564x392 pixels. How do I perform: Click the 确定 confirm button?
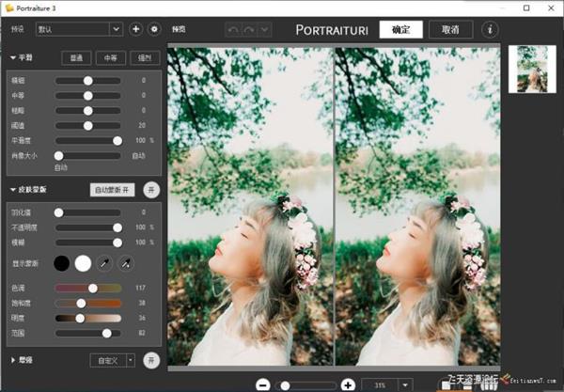point(400,29)
